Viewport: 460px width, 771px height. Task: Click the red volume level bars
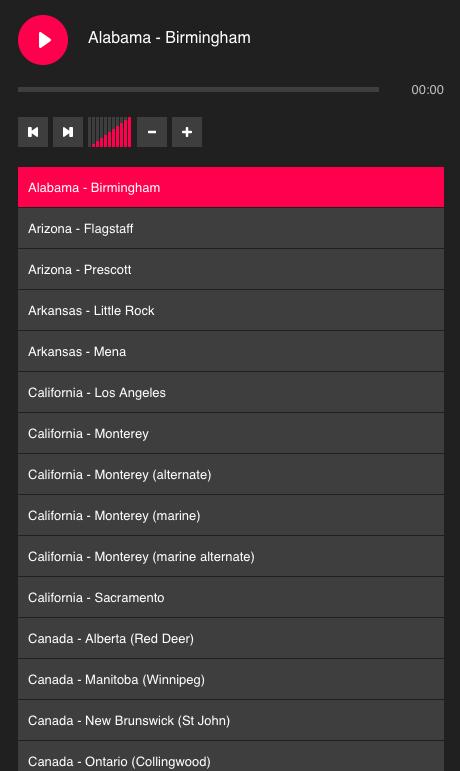click(110, 132)
